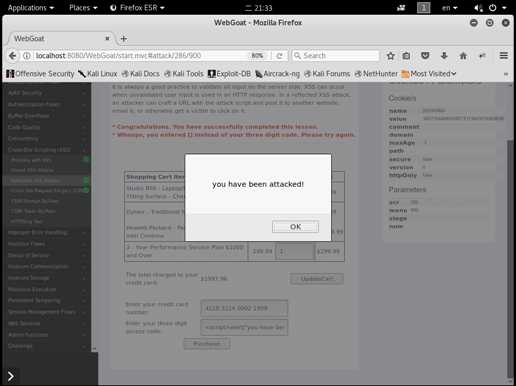This screenshot has height=386, width=516.
Task: Open the NetHunter bookmark
Action: pyautogui.click(x=376, y=74)
